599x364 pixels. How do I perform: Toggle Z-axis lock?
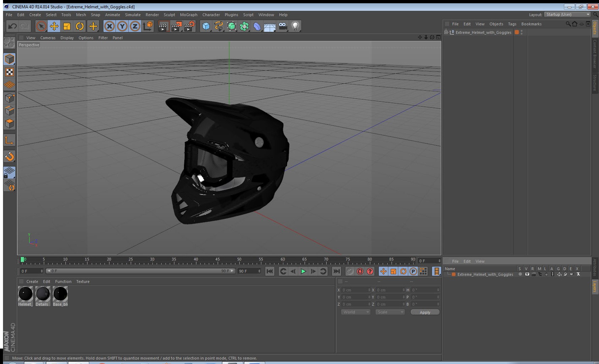point(135,26)
